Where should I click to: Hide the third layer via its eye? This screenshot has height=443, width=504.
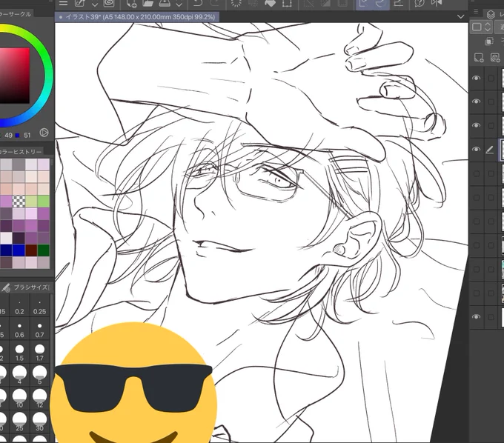coord(477,125)
